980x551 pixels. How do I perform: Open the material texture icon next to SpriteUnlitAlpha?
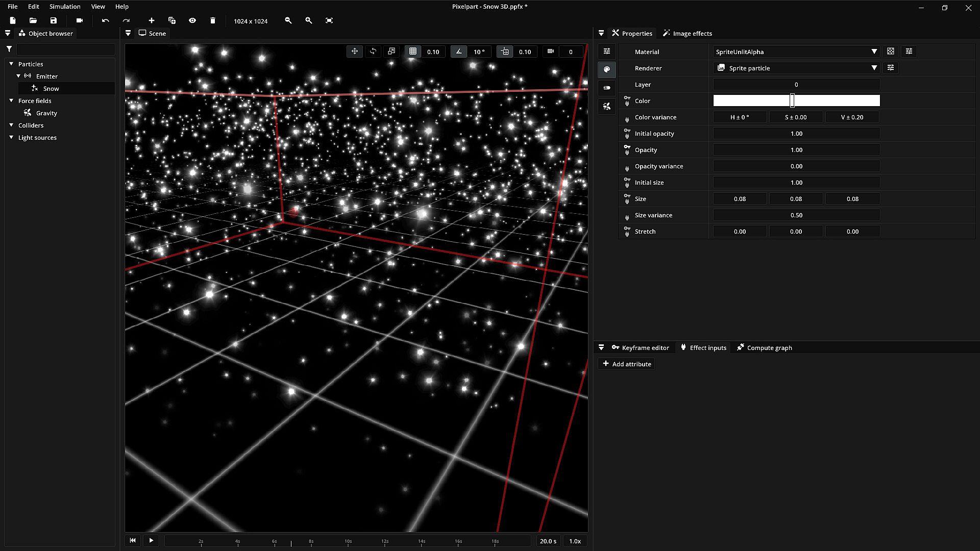point(891,52)
